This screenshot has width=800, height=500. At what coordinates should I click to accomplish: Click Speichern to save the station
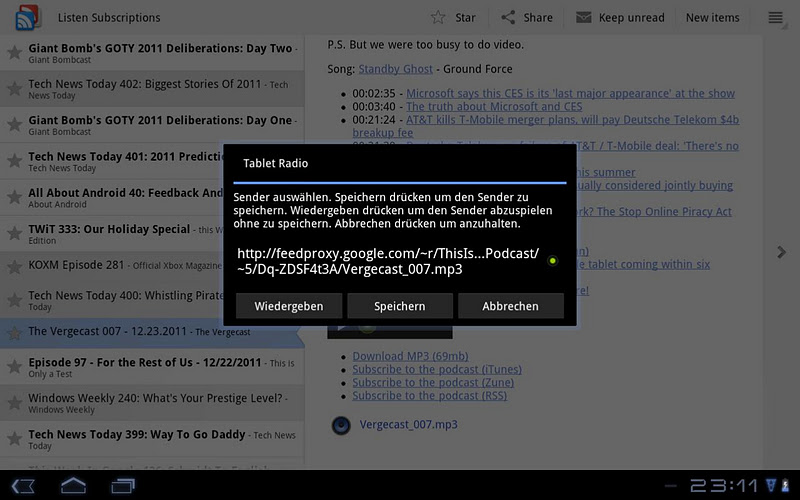tap(399, 306)
